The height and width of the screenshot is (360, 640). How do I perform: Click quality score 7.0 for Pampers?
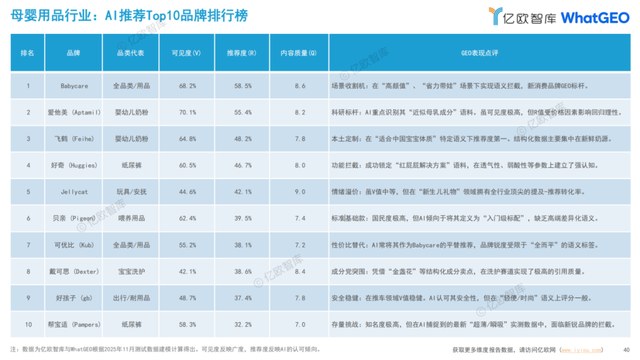coord(300,324)
